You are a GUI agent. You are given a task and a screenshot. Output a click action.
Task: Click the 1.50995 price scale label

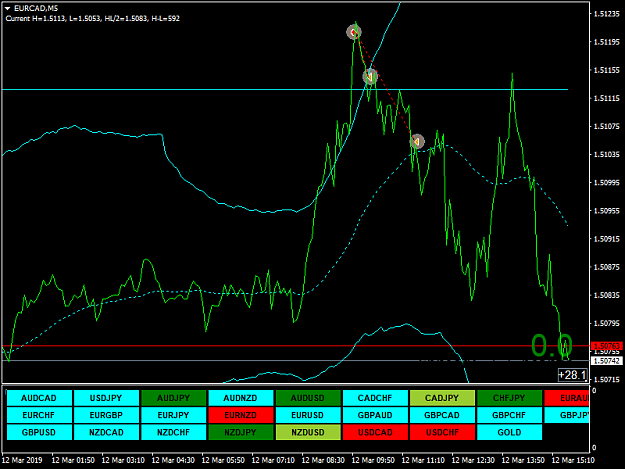pos(607,182)
